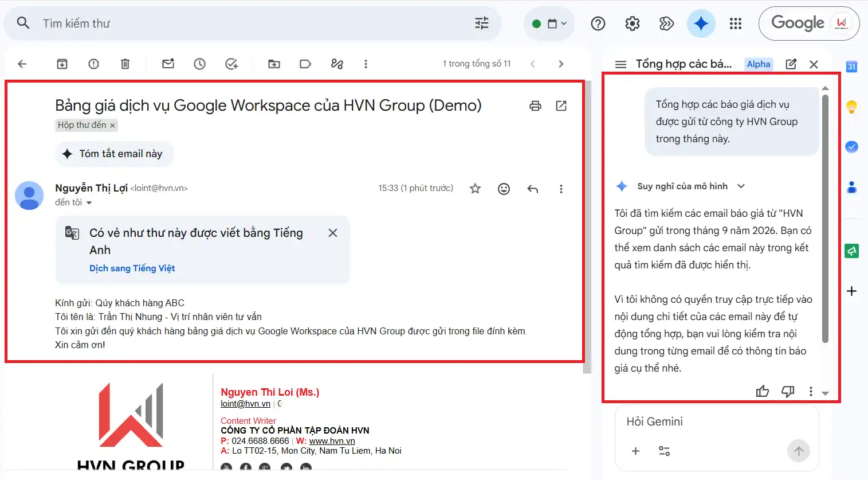868x480 pixels.
Task: Dismiss the translation suggestion banner
Action: (x=332, y=233)
